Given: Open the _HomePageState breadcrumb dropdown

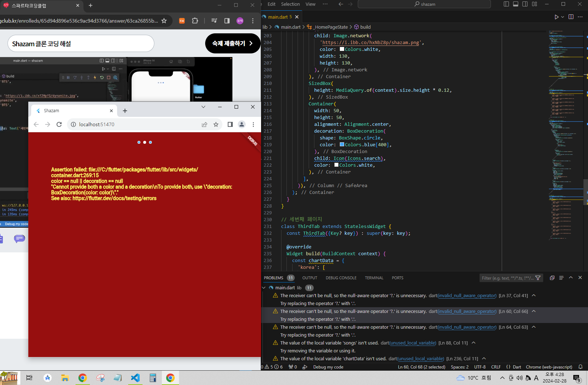Looking at the screenshot, I should pos(327,27).
